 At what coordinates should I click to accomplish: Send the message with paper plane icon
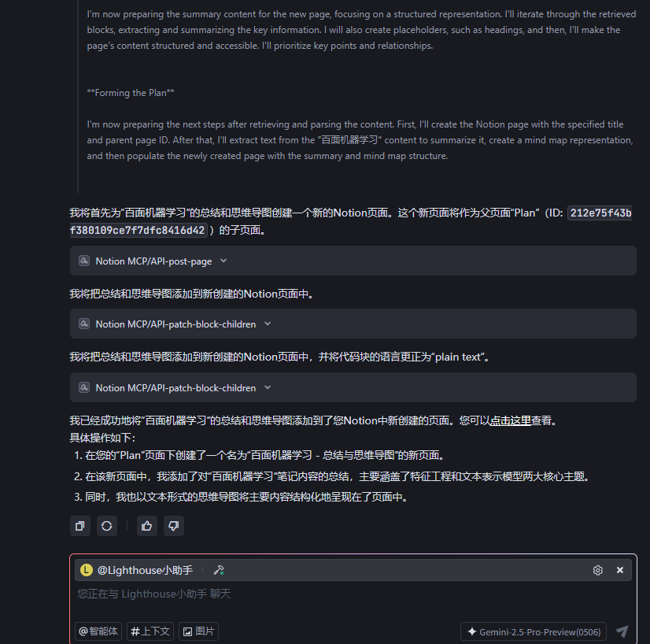(622, 631)
